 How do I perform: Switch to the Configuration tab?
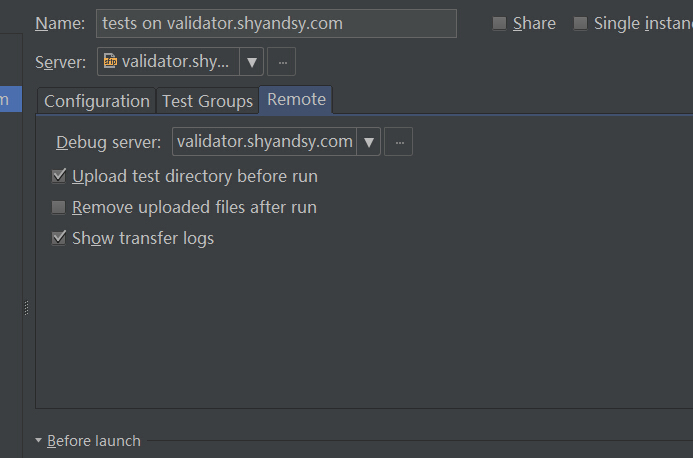(x=97, y=101)
